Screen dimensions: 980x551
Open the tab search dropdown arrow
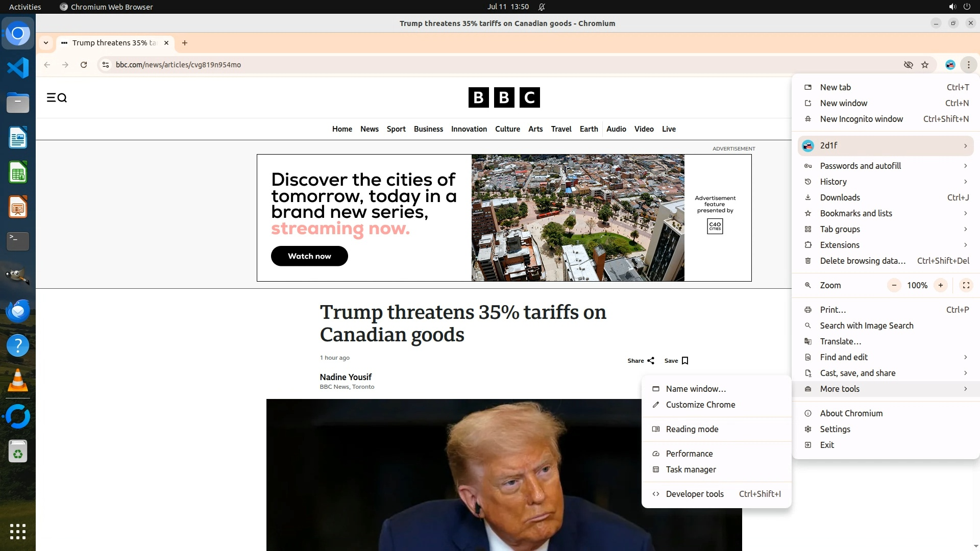pos(46,43)
